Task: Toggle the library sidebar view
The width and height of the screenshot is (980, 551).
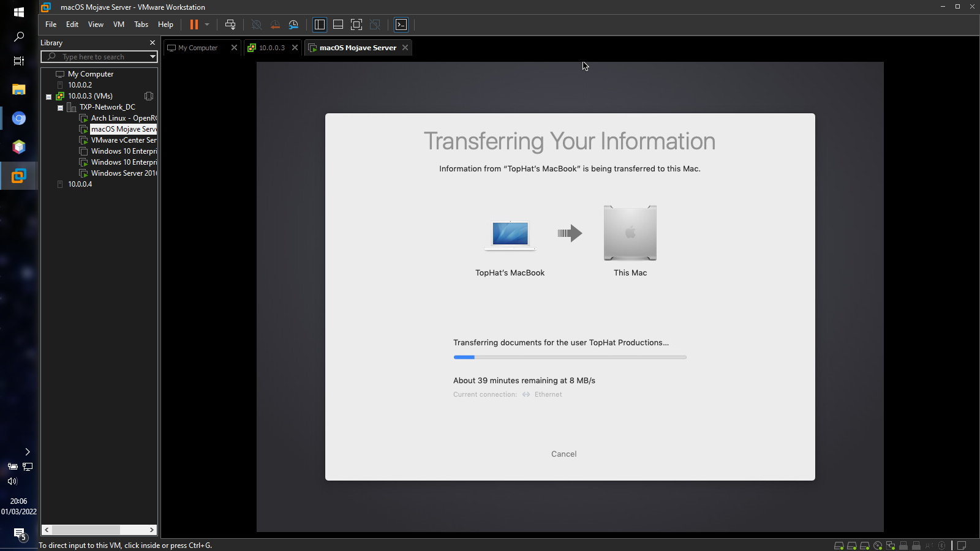Action: (320, 24)
